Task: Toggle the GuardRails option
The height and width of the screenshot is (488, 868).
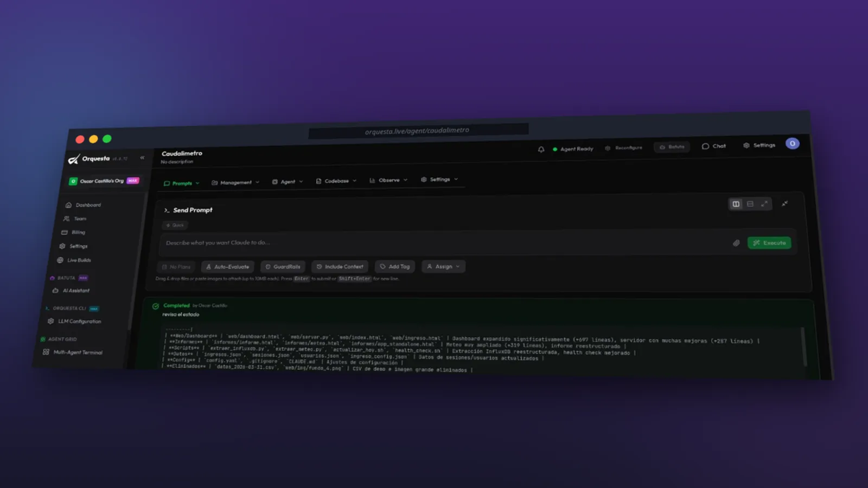Action: [283, 267]
